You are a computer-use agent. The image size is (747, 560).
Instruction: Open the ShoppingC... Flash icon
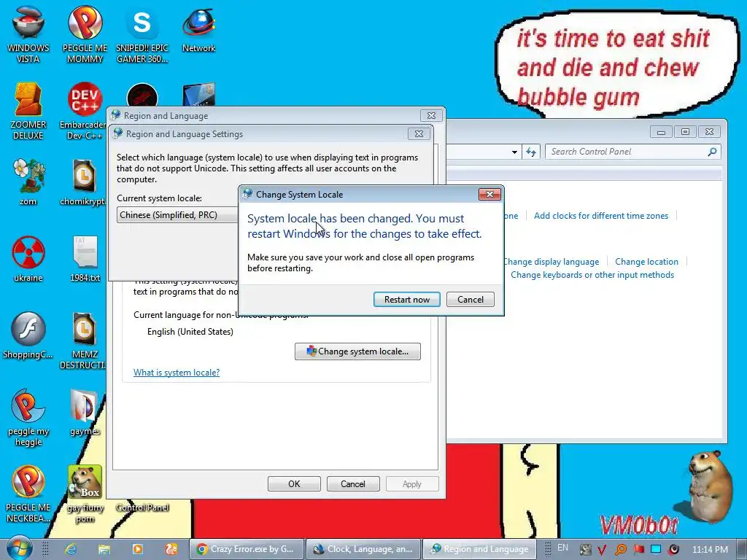pyautogui.click(x=28, y=335)
